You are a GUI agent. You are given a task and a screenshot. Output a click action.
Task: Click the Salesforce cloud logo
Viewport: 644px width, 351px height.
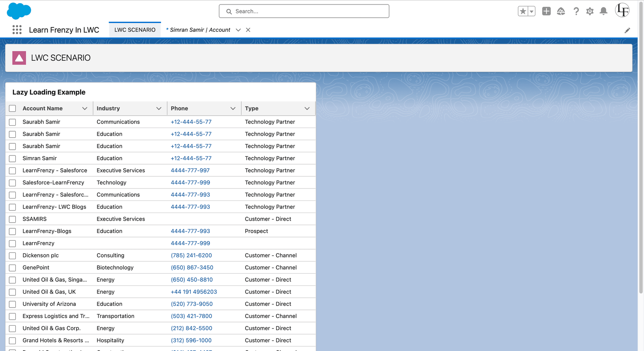click(19, 11)
